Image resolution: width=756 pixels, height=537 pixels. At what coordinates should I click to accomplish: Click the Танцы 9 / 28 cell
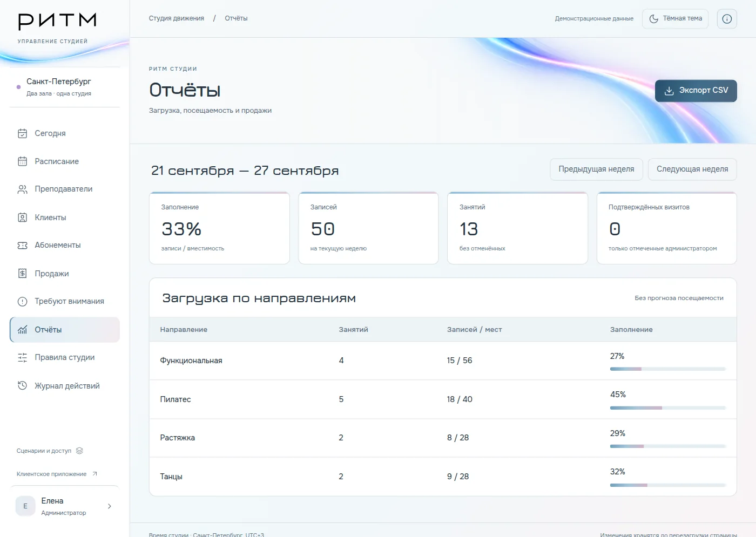click(458, 477)
